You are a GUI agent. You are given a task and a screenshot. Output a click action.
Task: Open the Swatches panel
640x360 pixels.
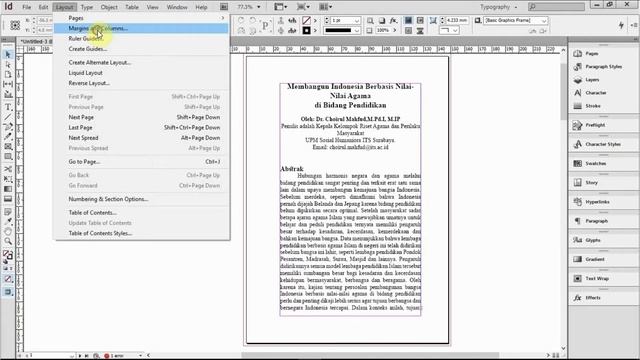coord(590,163)
